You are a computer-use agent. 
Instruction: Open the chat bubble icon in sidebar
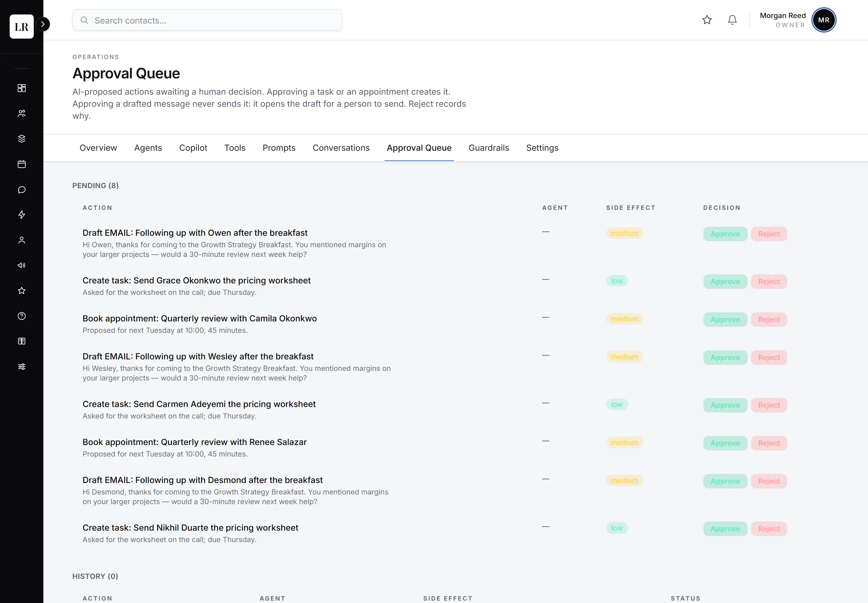pos(21,189)
